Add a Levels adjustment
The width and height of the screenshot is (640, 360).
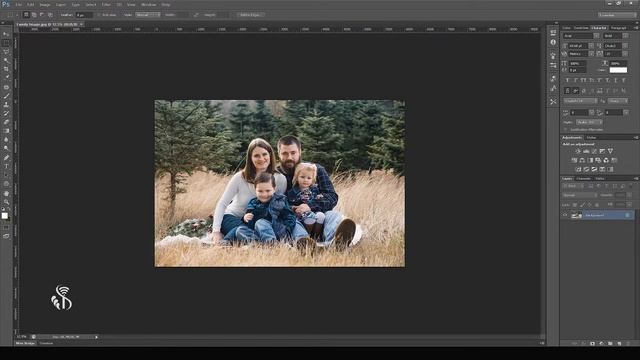(x=586, y=151)
